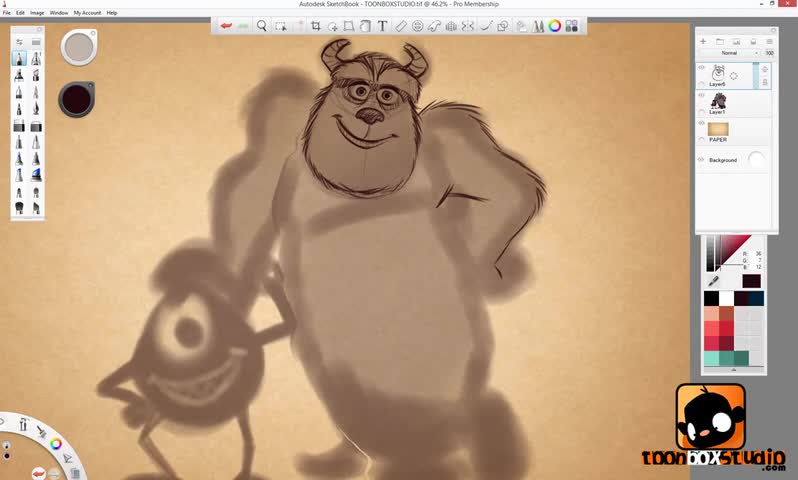This screenshot has height=480, width=798.
Task: Enable the Ruler guide tool
Action: coord(401,26)
